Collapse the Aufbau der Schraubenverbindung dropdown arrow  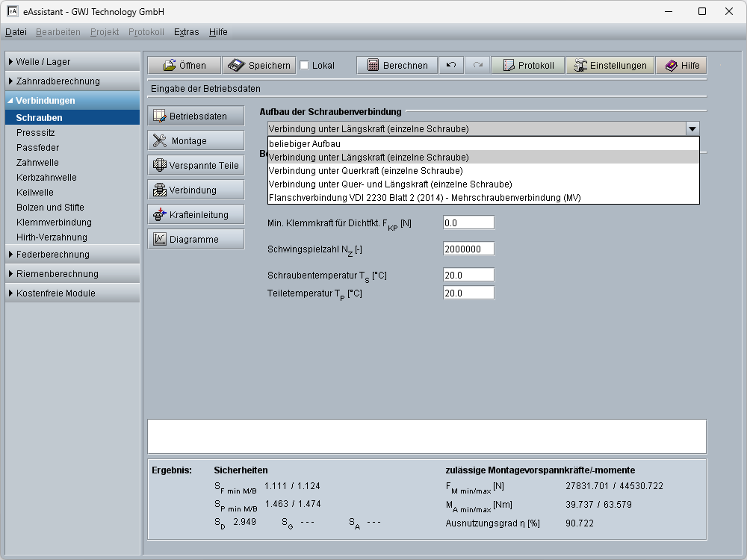(692, 128)
